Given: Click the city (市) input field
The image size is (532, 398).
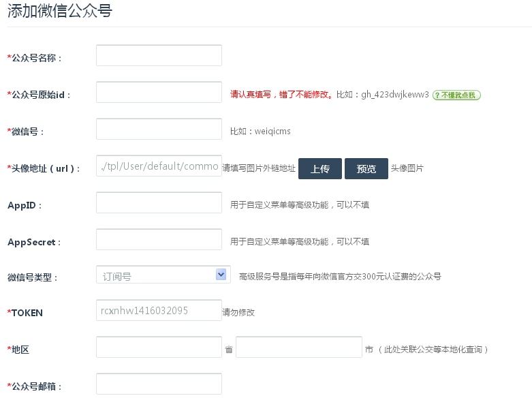Looking at the screenshot, I should click(298, 347).
